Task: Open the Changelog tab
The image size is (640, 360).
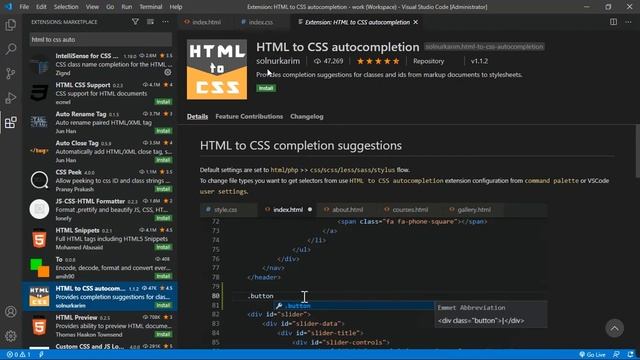Action: click(307, 116)
